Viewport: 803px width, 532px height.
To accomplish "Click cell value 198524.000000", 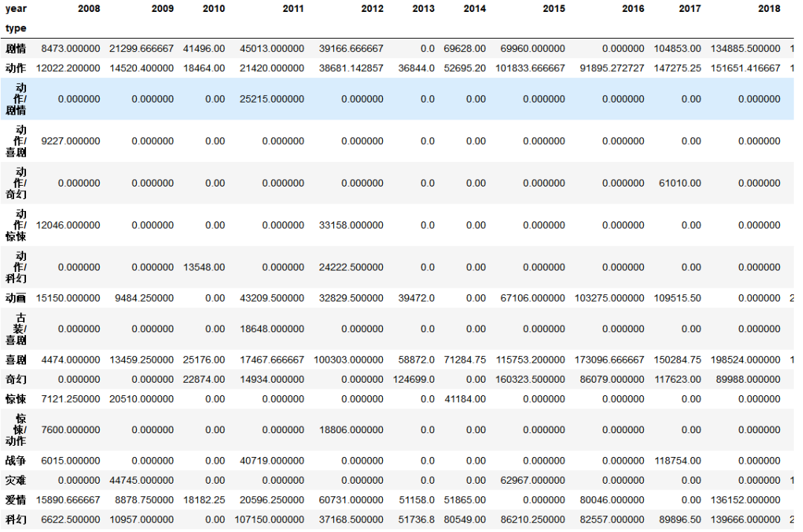I will pos(745,360).
